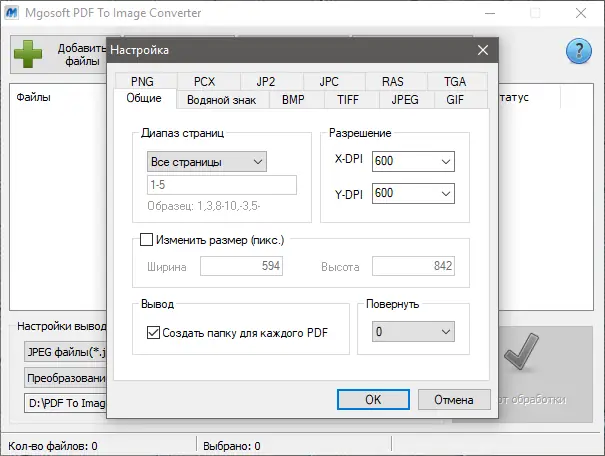Click the green plus Add files icon
This screenshot has width=605, height=456.
coord(28,54)
